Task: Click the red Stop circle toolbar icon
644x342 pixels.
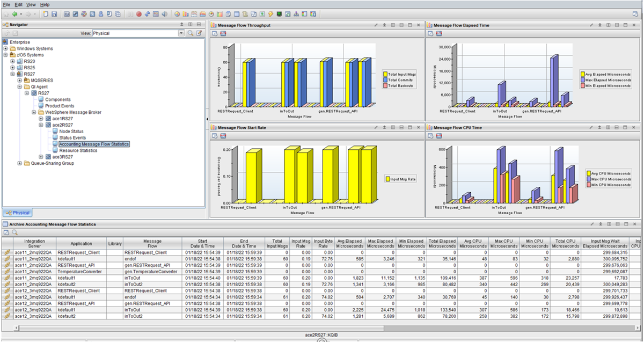Action: click(138, 14)
